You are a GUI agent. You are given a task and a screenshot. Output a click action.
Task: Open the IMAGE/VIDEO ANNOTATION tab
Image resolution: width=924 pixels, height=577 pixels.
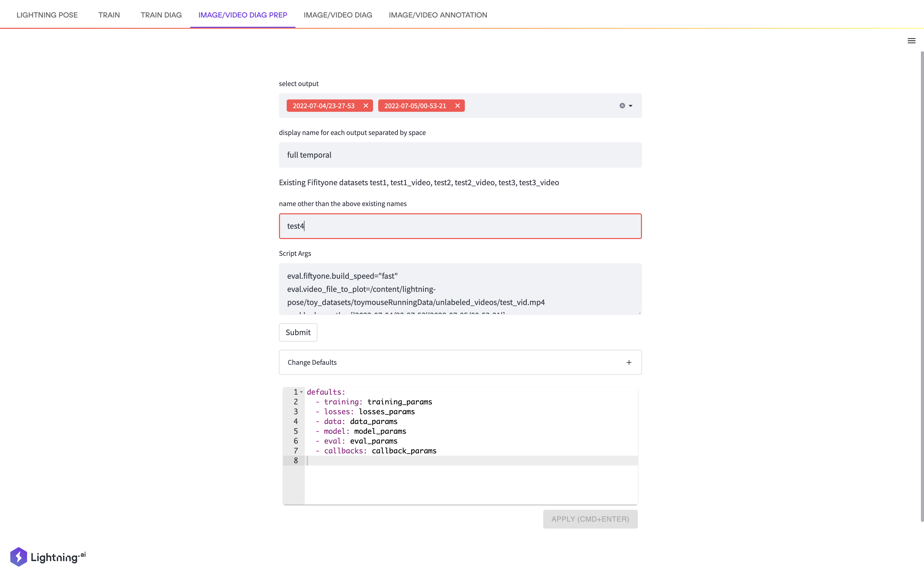point(438,15)
